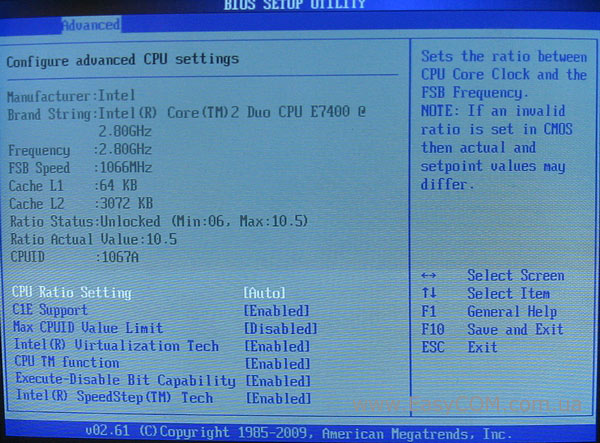Click the up-down arrows Select Item icon
Image resolution: width=600 pixels, height=443 pixels.
click(x=429, y=293)
